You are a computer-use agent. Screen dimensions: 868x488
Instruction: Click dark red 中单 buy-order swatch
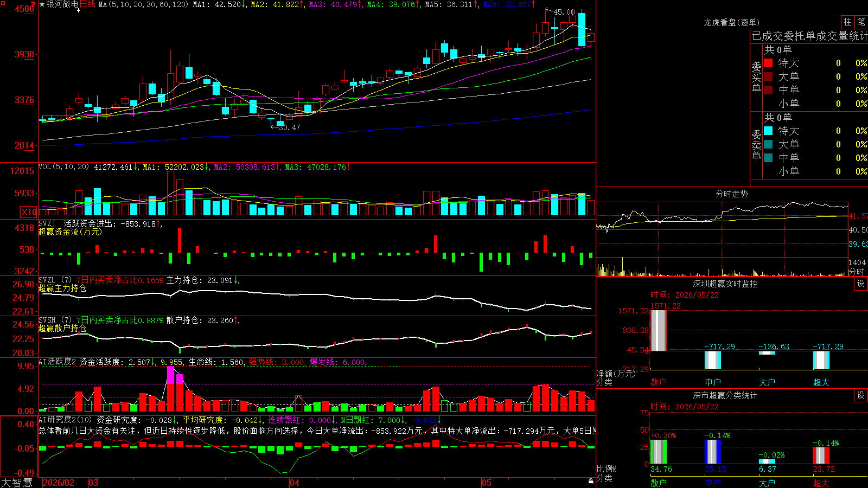click(x=768, y=90)
